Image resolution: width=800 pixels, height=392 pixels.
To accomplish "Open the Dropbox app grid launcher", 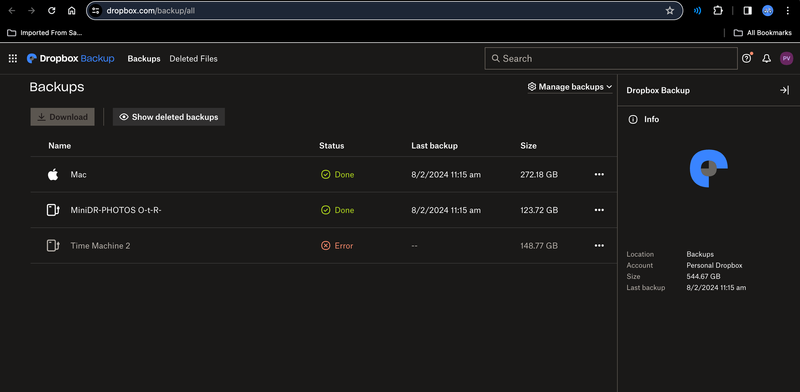I will 13,59.
